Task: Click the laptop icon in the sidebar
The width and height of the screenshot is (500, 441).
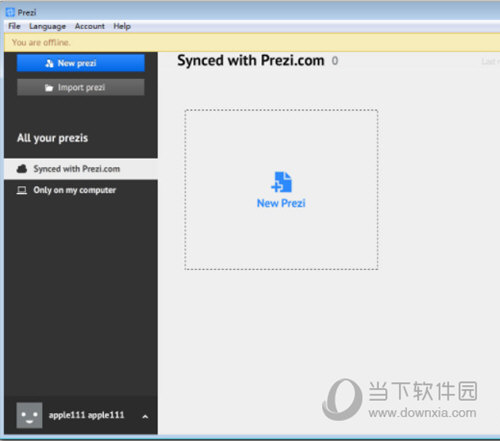Action: (22, 190)
